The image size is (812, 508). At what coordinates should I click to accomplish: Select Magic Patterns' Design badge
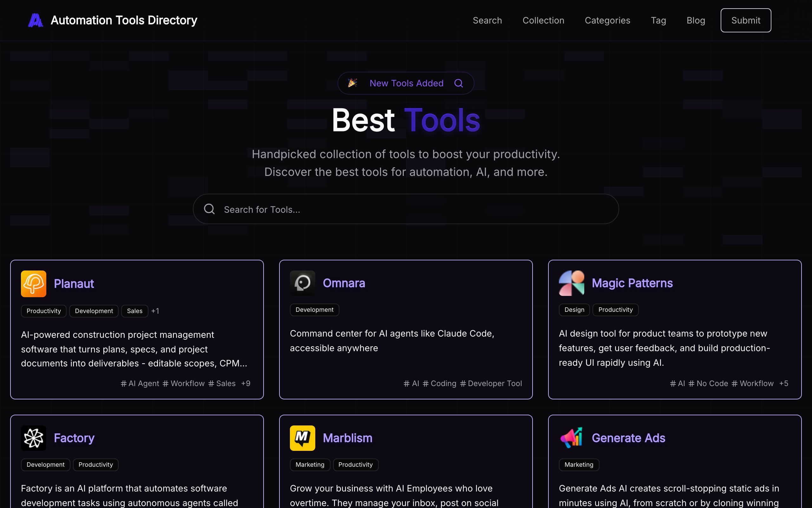[574, 310]
